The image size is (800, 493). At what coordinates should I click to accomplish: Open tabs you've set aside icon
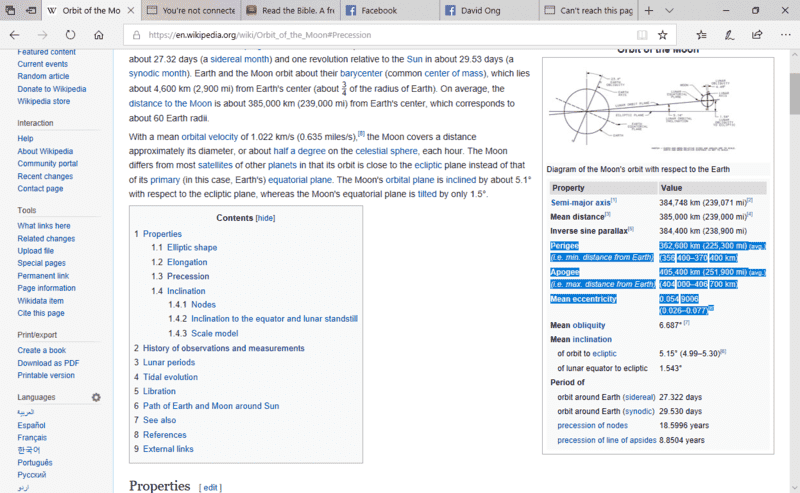coord(10,10)
